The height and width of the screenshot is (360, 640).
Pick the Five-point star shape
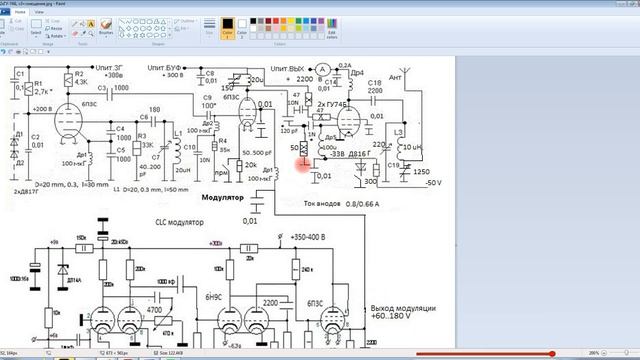(x=136, y=35)
